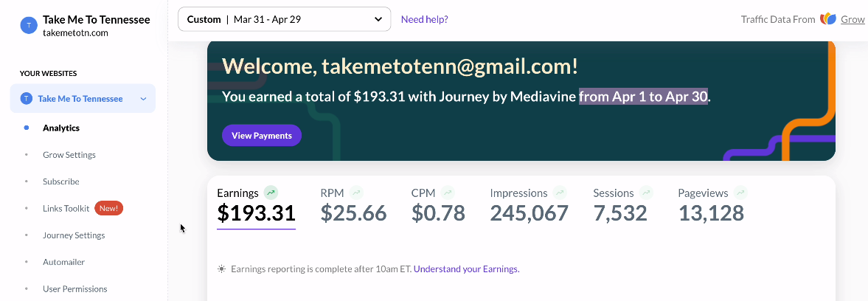Viewport: 868px width, 301px height.
Task: Collapse the Take Me To Tennessee website chevron
Action: [143, 99]
